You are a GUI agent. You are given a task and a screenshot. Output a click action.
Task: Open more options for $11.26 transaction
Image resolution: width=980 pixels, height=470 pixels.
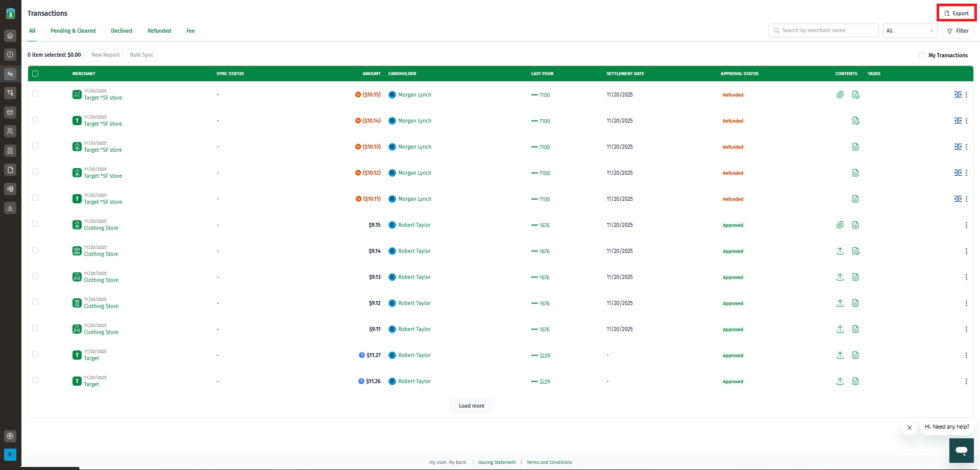pos(966,381)
